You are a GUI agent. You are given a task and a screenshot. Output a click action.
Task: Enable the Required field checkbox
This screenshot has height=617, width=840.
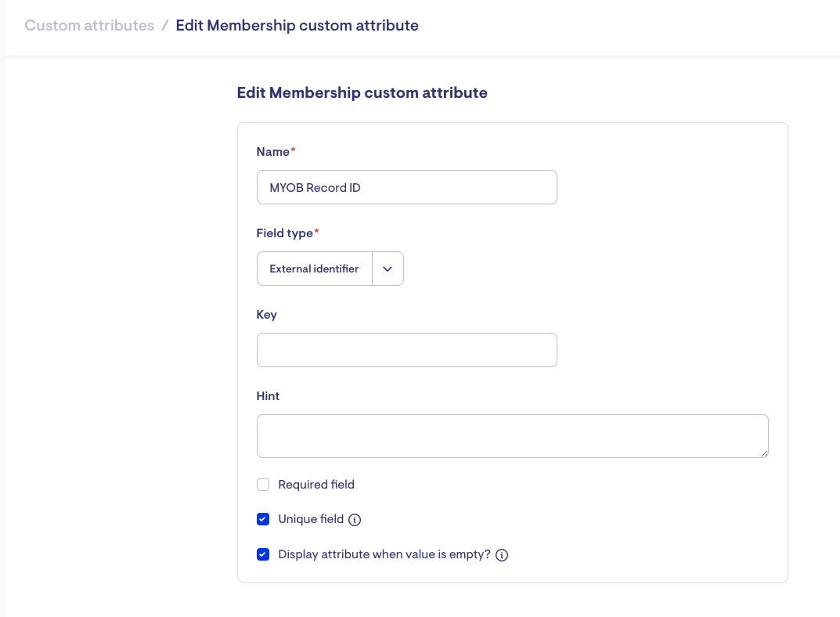pyautogui.click(x=263, y=485)
